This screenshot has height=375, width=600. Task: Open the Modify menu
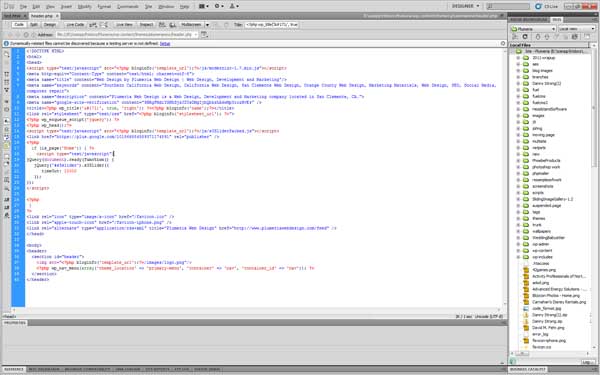pyautogui.click(x=85, y=7)
